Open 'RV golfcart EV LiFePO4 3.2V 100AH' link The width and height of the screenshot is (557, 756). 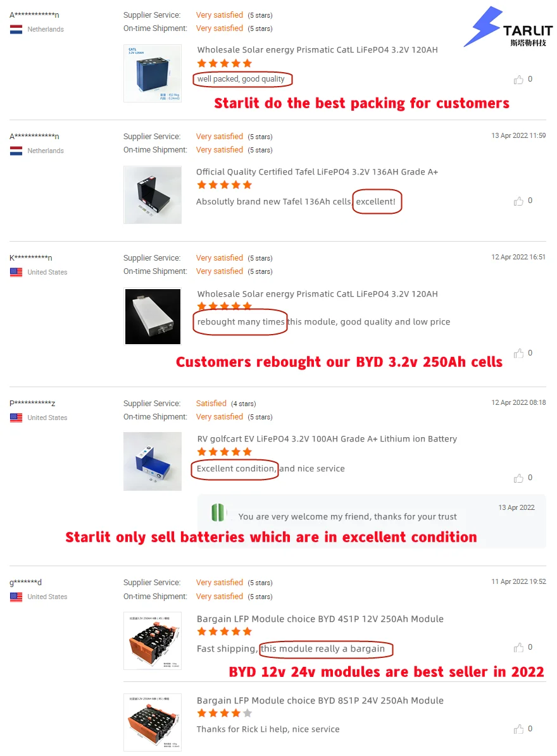click(x=327, y=439)
